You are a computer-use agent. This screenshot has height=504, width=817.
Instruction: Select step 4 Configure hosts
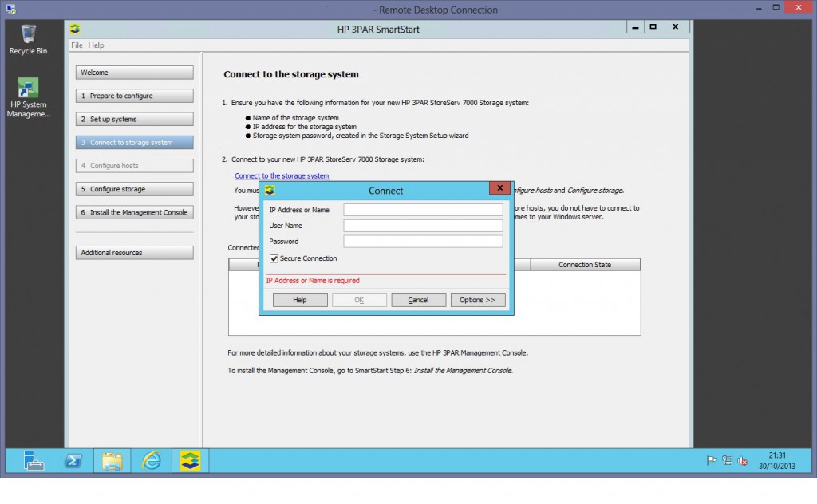[134, 166]
